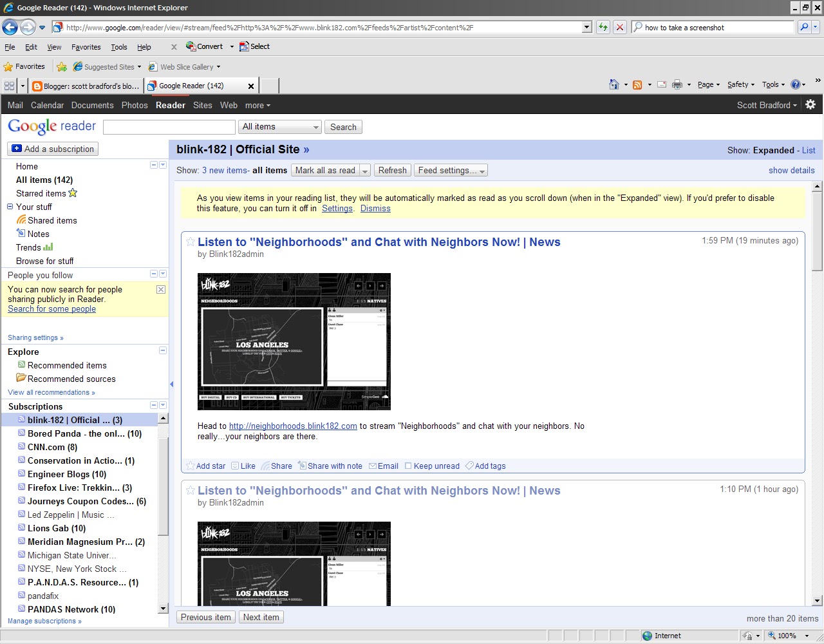Open the Favorites menu

tap(86, 47)
